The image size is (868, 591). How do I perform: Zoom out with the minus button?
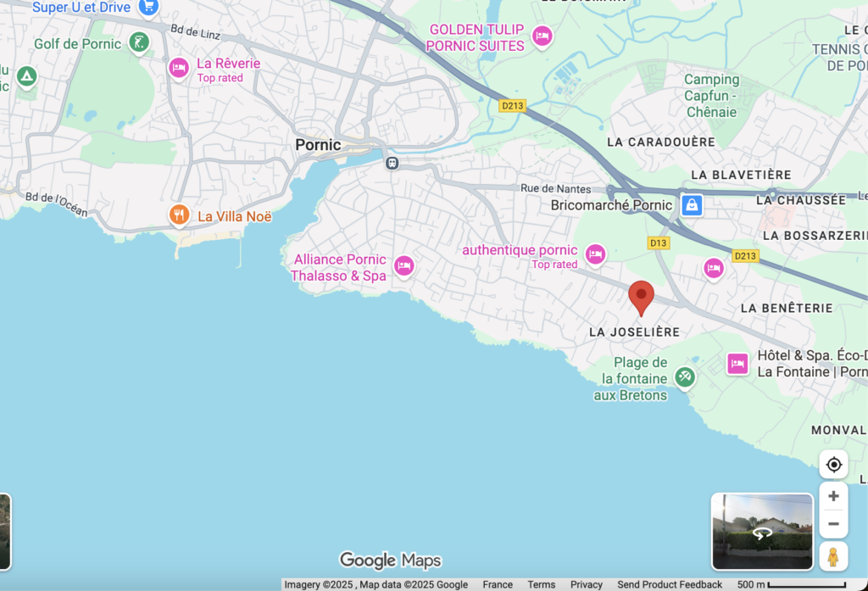tap(833, 525)
